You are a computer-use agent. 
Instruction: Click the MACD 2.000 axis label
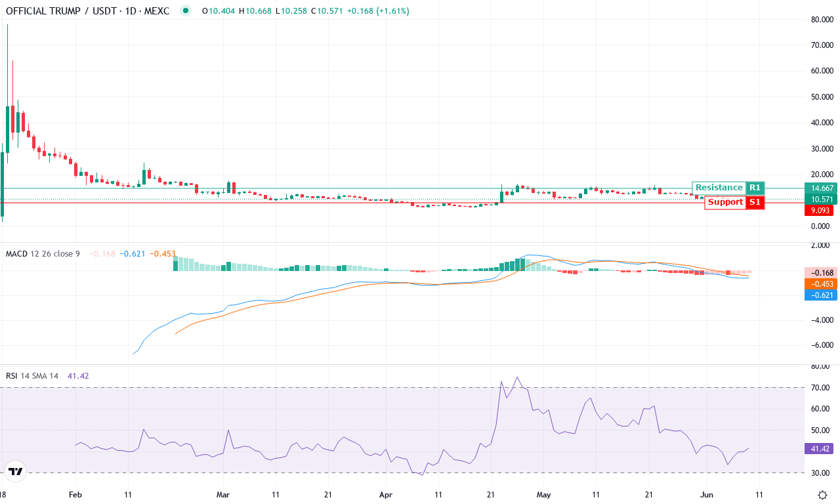point(822,245)
